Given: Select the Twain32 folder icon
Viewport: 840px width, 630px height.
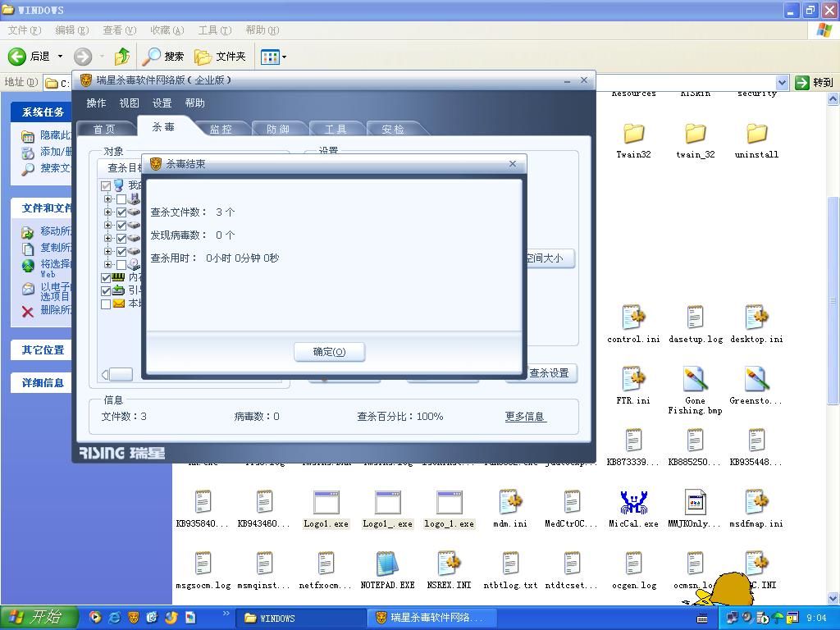Looking at the screenshot, I should click(633, 134).
